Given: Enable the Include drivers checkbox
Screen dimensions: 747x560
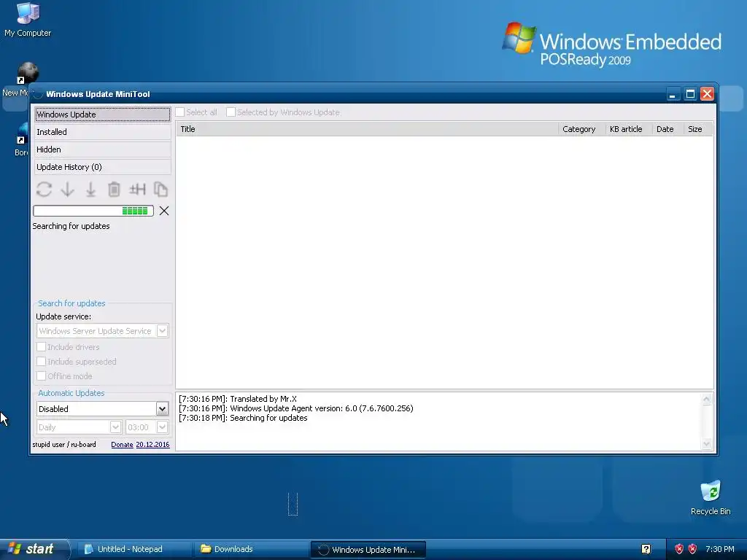Looking at the screenshot, I should coord(42,347).
